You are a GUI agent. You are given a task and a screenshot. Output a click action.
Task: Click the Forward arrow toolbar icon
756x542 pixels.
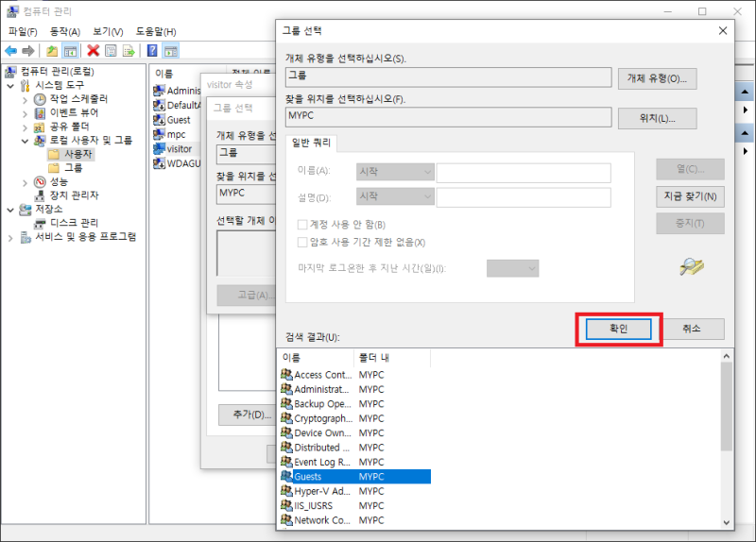28,51
